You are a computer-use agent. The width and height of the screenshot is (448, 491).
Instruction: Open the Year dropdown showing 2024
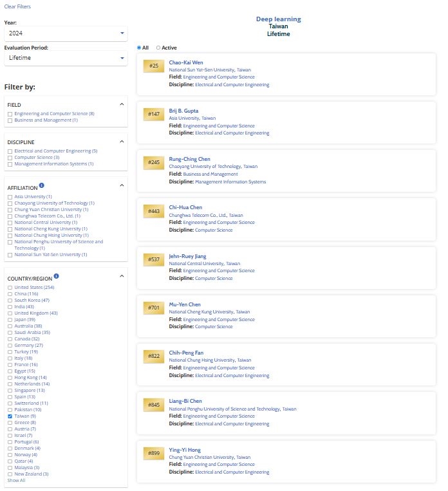point(66,33)
